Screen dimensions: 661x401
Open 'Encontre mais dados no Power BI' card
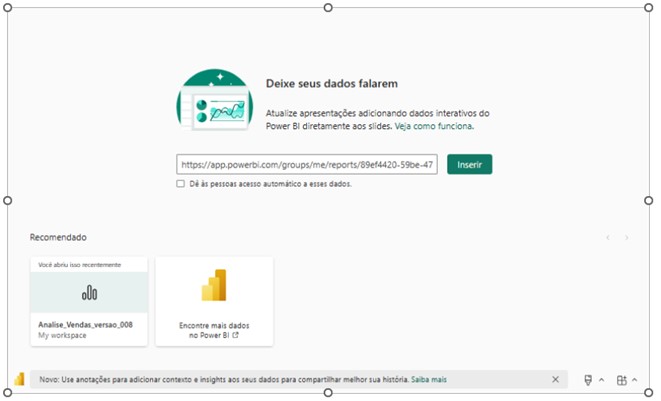214,301
